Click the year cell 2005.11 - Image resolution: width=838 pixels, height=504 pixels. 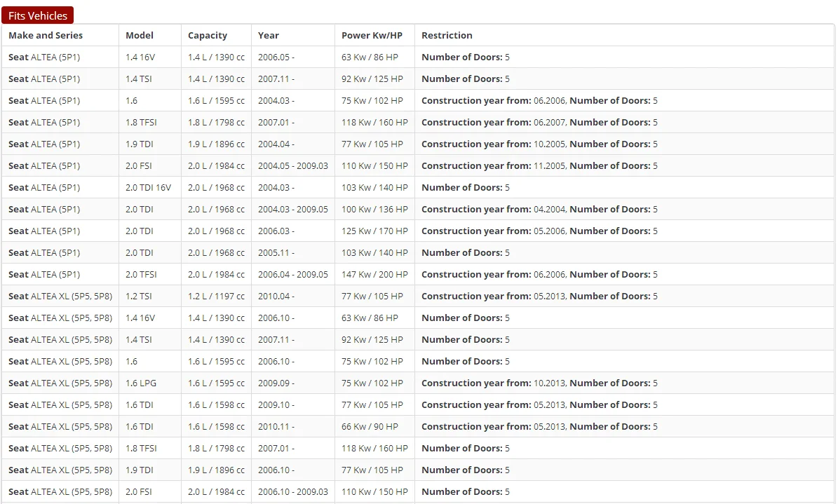(x=276, y=253)
